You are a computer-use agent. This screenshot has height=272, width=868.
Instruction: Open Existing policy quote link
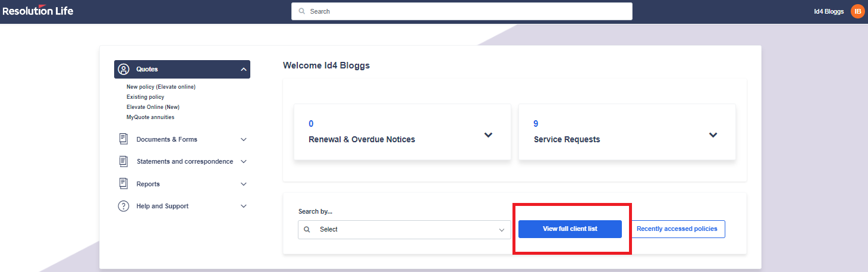click(146, 97)
